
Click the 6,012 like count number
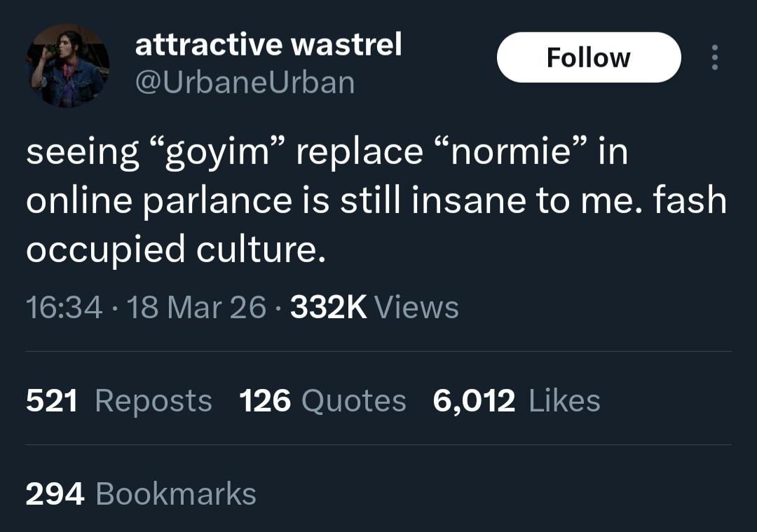pyautogui.click(x=474, y=401)
